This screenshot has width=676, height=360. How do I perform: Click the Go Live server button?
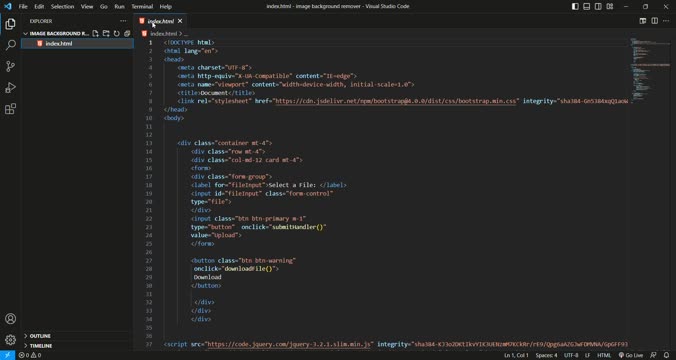[631, 355]
